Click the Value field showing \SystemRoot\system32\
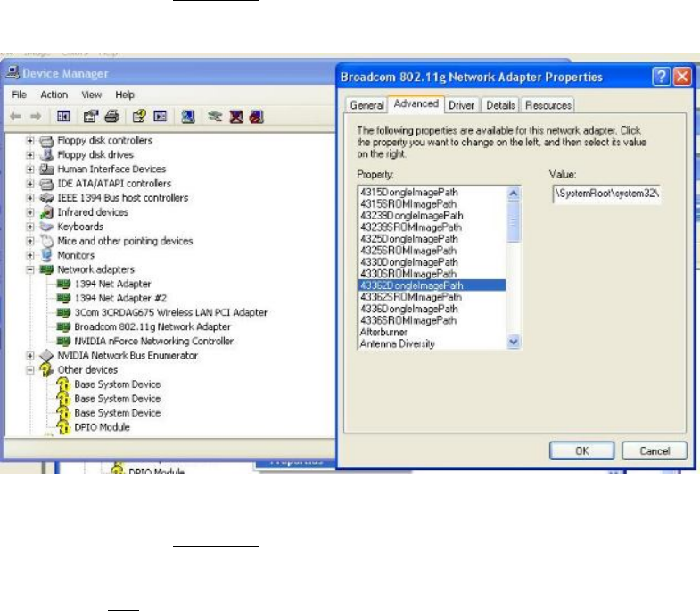The width and height of the screenshot is (700, 611). click(606, 194)
